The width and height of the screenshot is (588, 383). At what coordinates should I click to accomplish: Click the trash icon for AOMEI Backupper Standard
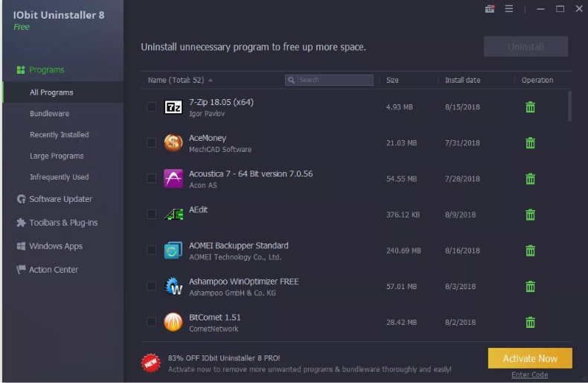530,250
